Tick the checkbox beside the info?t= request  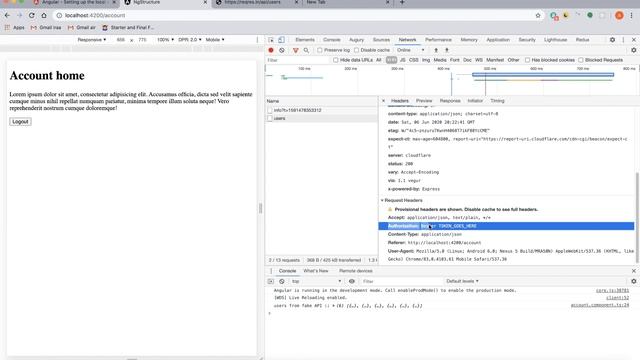(270, 111)
